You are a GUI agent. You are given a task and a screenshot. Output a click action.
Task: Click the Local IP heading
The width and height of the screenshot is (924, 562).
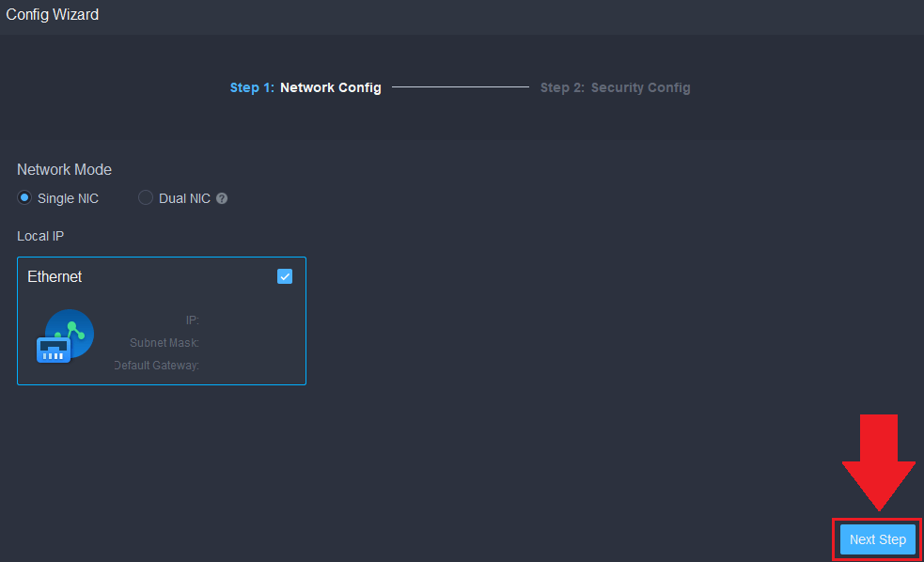click(39, 235)
